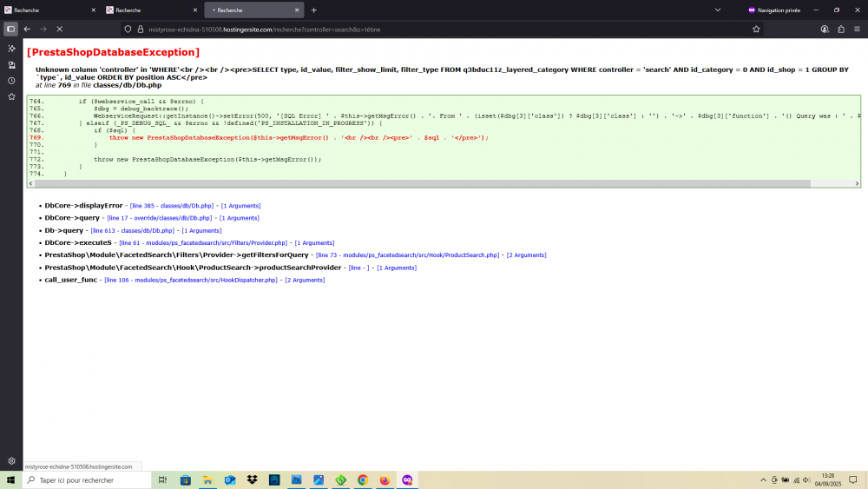
Task: Open history clock in the sidebar
Action: tap(11, 81)
